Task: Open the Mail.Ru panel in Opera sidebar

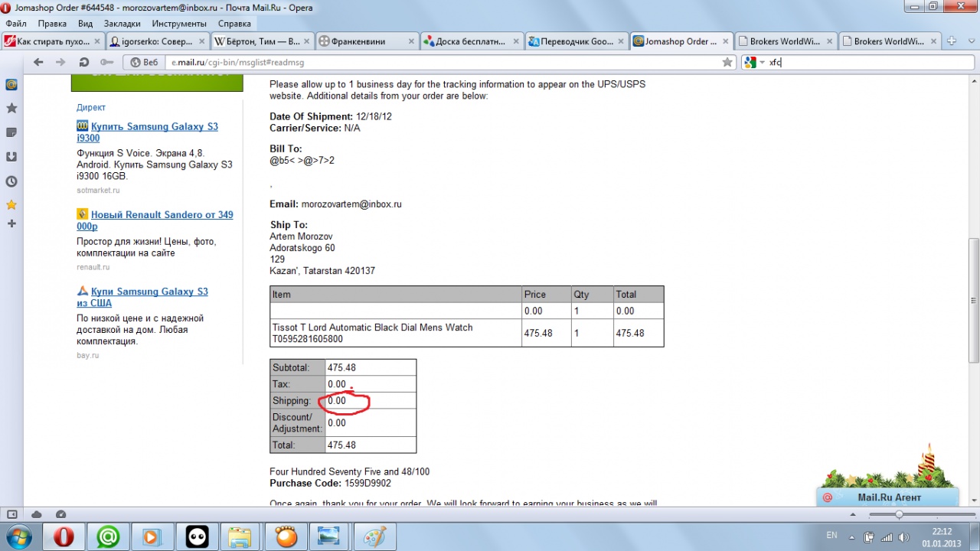Action: pyautogui.click(x=11, y=85)
